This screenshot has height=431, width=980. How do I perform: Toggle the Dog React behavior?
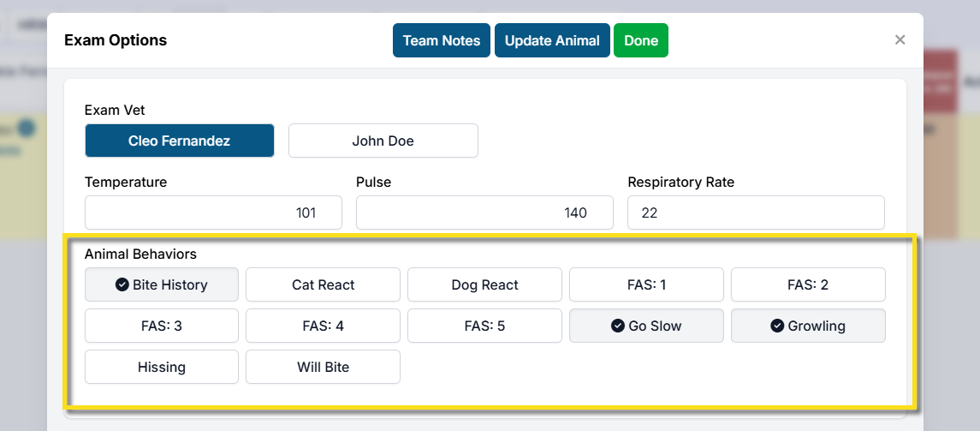(x=484, y=284)
